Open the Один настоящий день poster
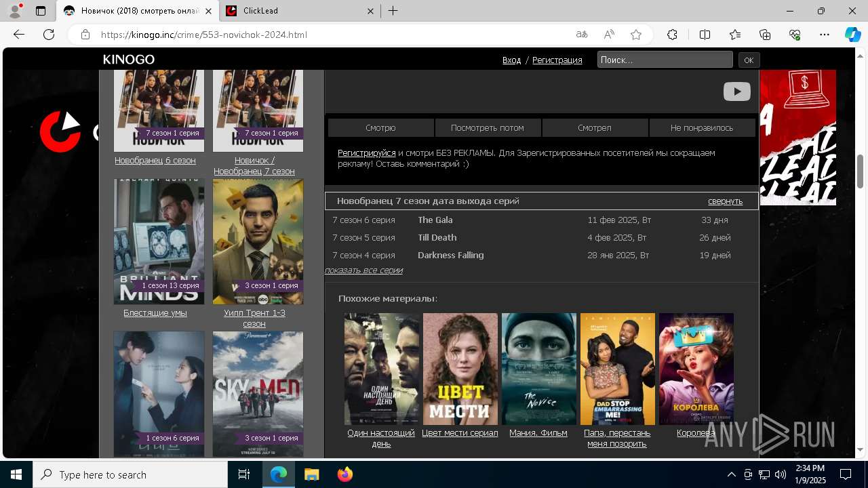The height and width of the screenshot is (488, 868). 381,369
